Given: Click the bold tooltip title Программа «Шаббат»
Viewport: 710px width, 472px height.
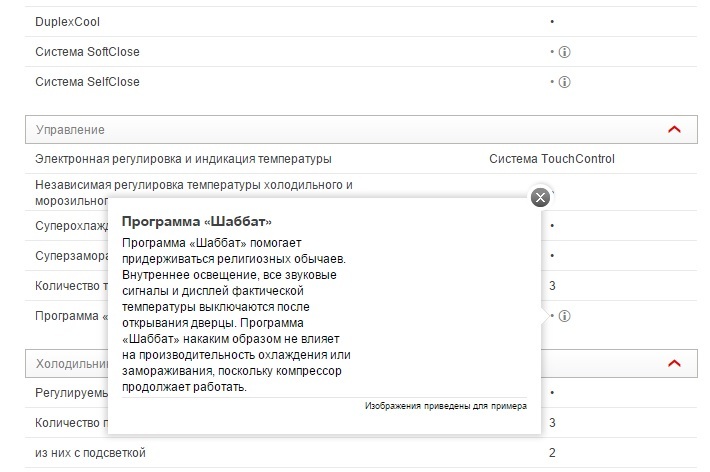Looking at the screenshot, I should point(197,220).
